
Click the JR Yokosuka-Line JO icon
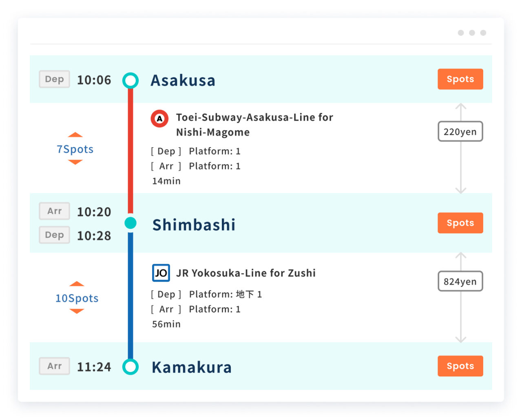pos(161,273)
